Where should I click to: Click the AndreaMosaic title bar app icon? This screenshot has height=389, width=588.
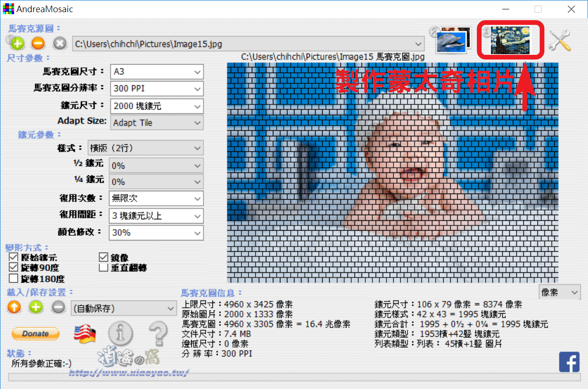8,9
